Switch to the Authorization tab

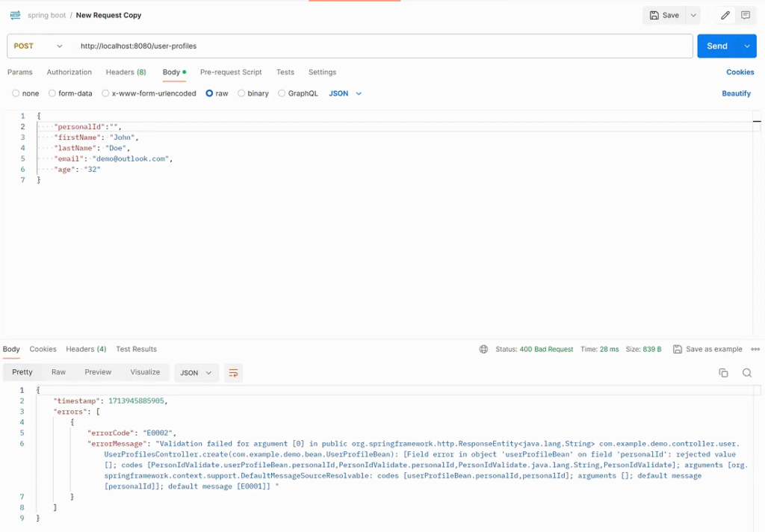(69, 72)
